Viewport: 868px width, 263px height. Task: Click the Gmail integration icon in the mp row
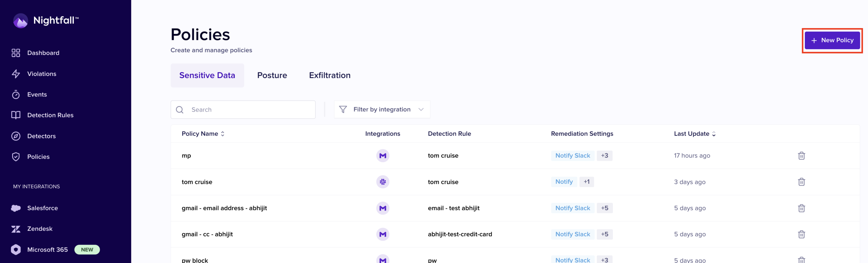tap(383, 156)
